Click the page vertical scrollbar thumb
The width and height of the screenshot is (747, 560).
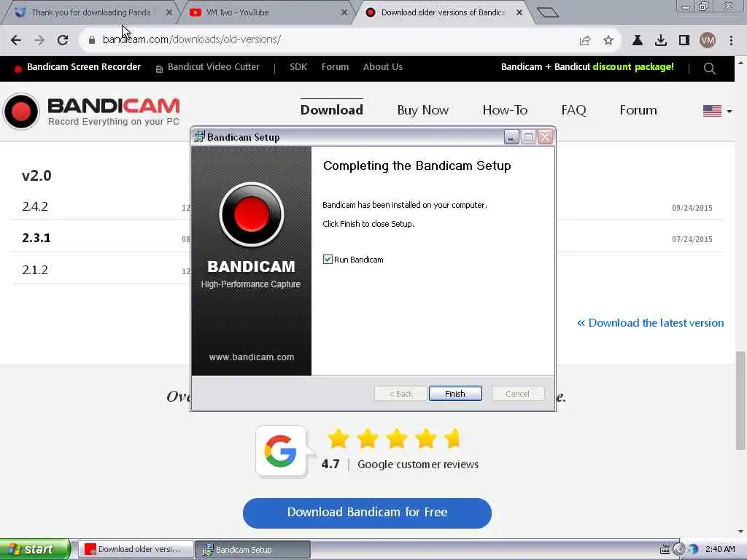(x=741, y=400)
